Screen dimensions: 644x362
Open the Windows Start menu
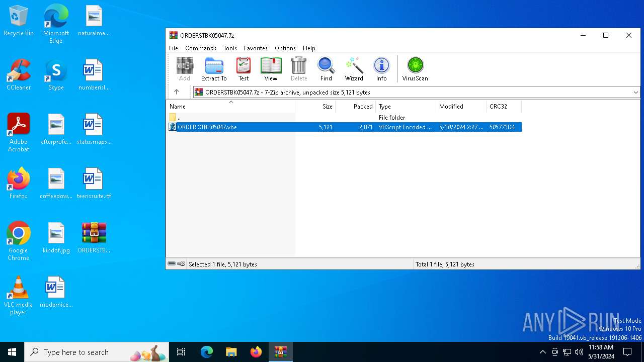12,352
